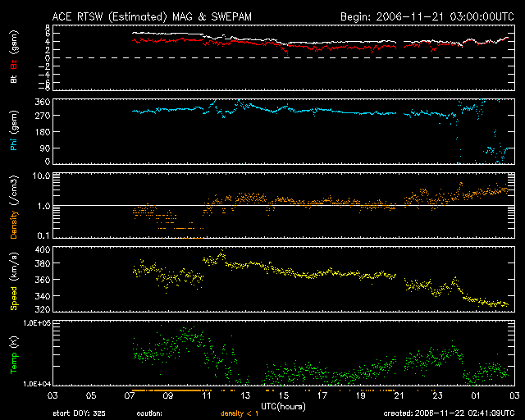Click the '0.1' tick on the Density axis

click(43, 235)
